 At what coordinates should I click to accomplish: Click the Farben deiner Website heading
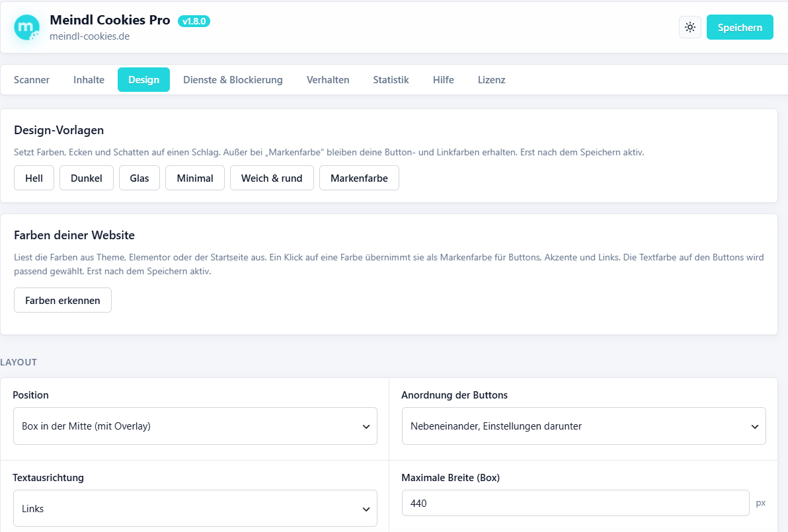tap(75, 235)
